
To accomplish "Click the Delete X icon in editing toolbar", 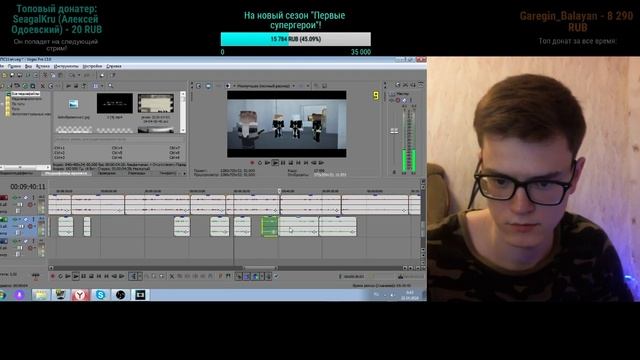I will point(172,276).
